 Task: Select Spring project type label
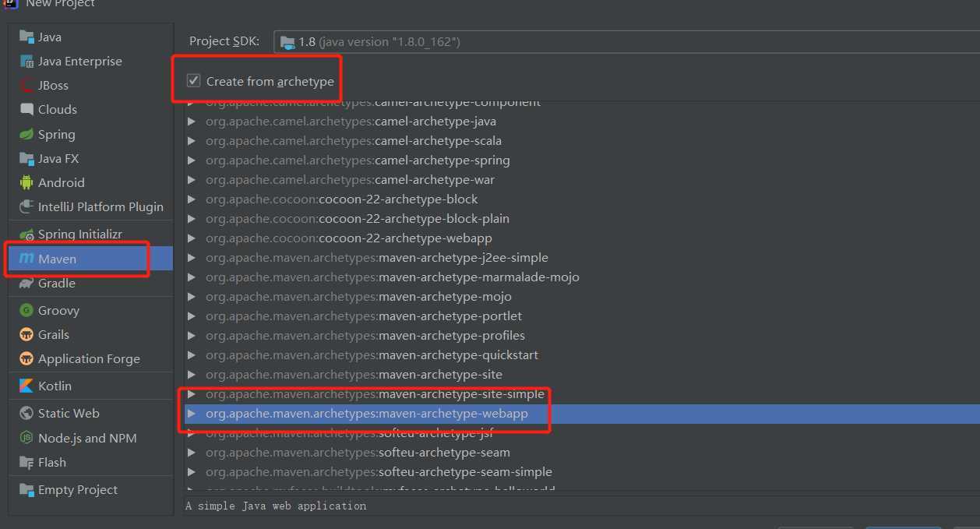coord(57,134)
